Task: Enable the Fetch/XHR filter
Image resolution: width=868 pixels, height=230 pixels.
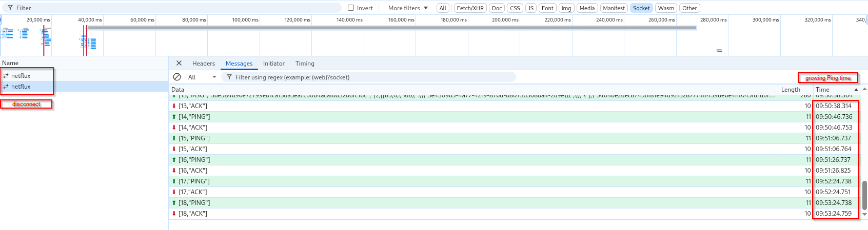Action: [x=470, y=8]
